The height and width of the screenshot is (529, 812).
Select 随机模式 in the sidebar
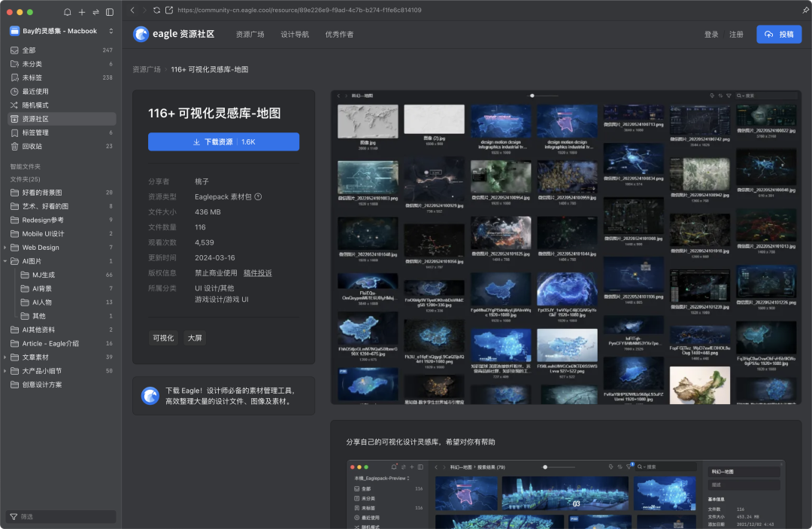click(x=62, y=105)
